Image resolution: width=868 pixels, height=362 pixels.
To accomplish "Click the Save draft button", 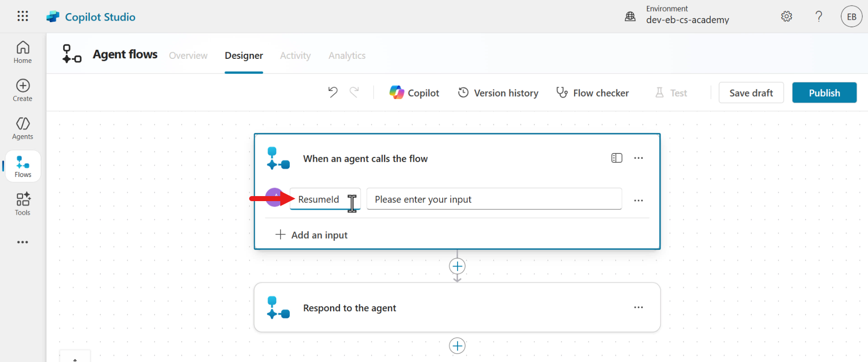I will 750,93.
